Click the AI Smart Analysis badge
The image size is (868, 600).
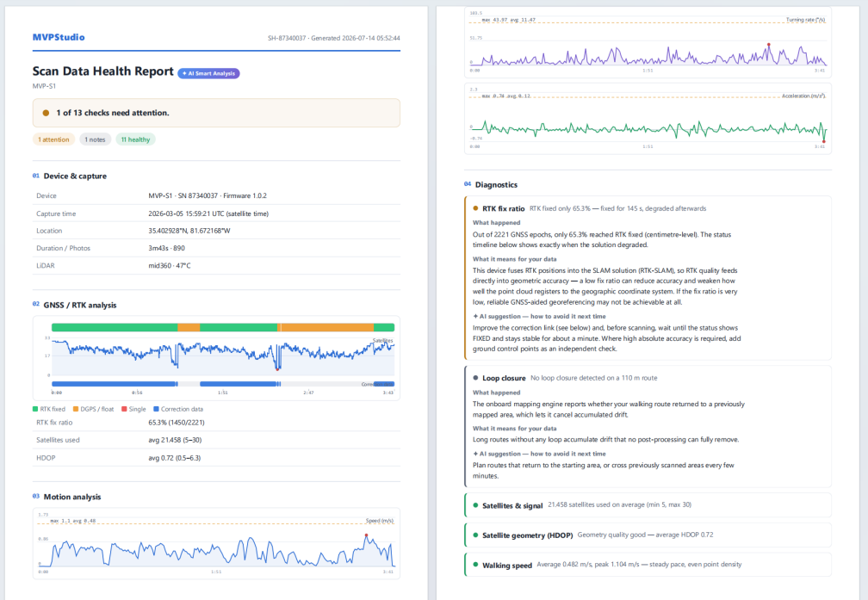click(208, 73)
